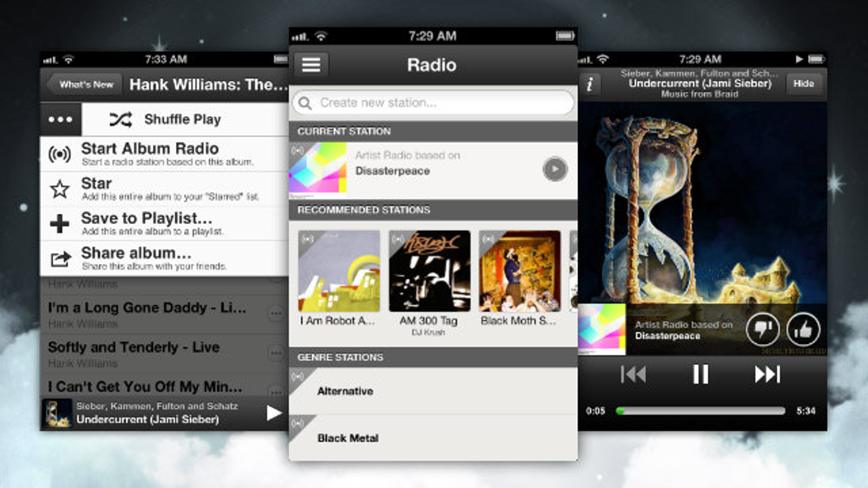Image resolution: width=868 pixels, height=488 pixels.
Task: Click the shuffle arrows icon
Action: point(121,119)
